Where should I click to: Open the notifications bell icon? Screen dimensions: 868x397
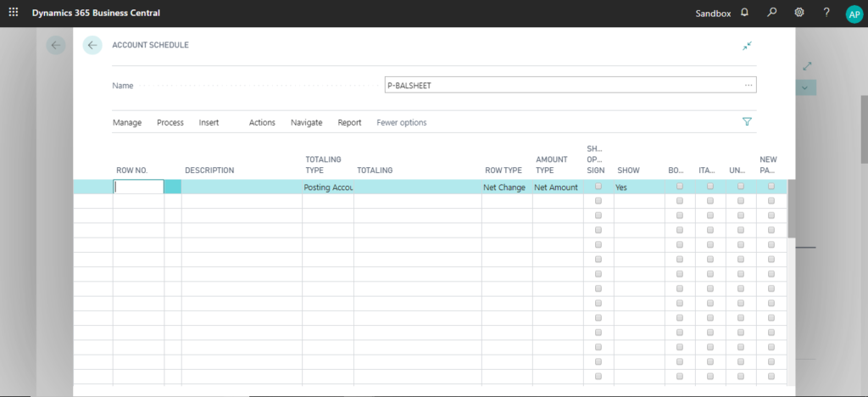pyautogui.click(x=744, y=12)
